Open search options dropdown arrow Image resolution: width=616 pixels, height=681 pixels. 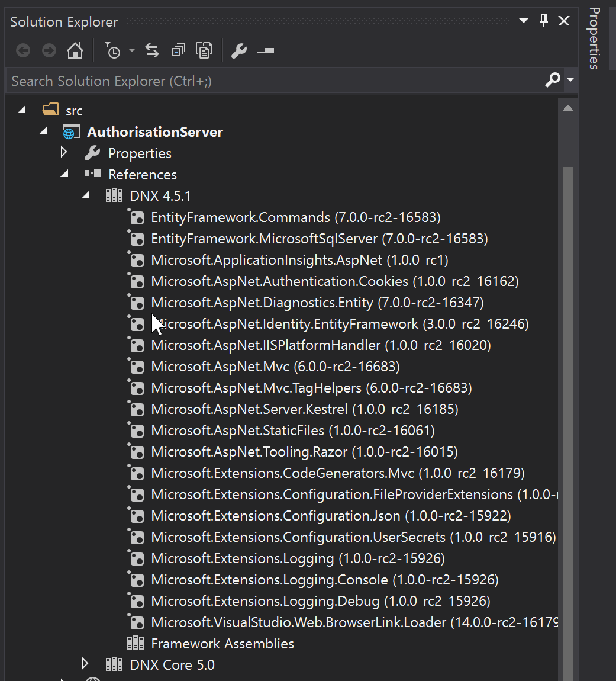[x=570, y=81]
